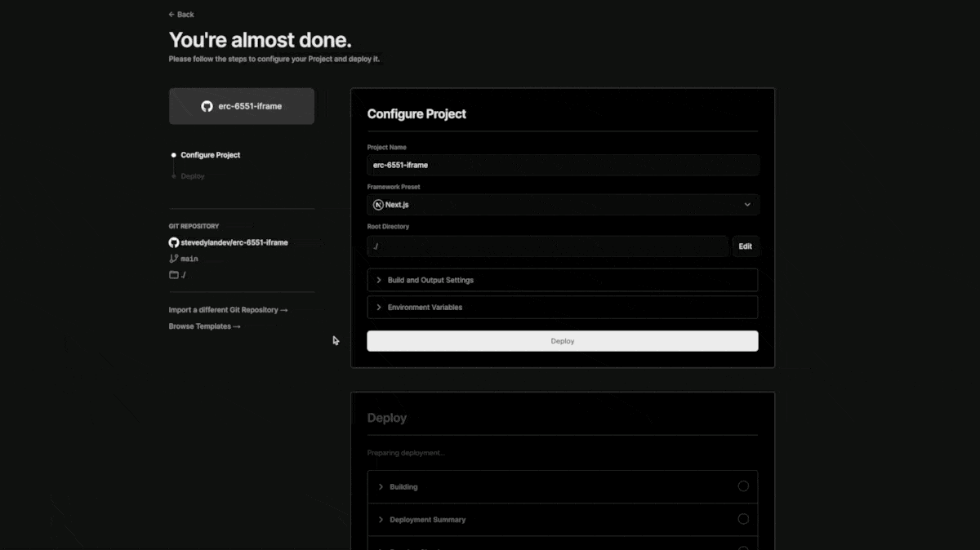Image resolution: width=980 pixels, height=550 pixels.
Task: Click the status circle on the Building row
Action: 743,486
